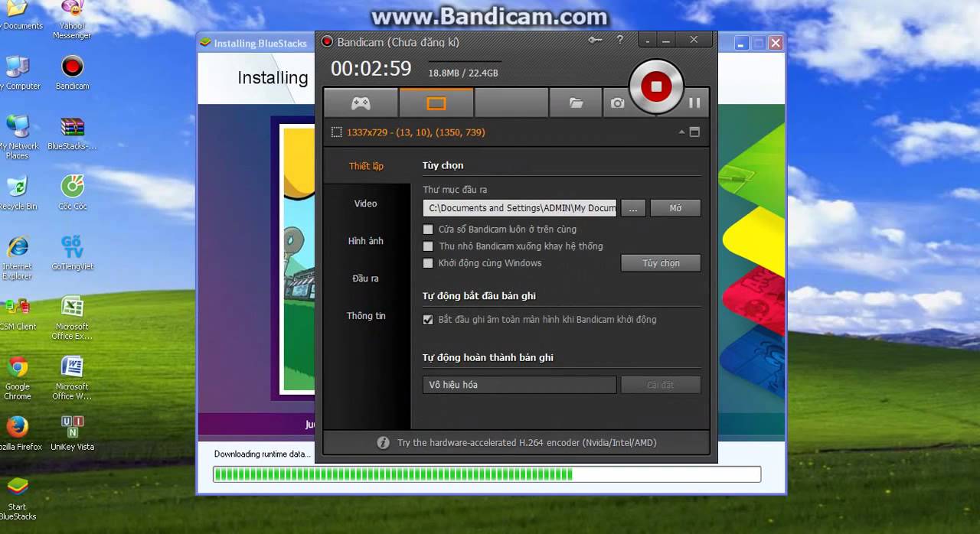
Task: Enable 'Cửa sổ Bandicam luôn ở trên cùng' checkbox
Action: (428, 230)
